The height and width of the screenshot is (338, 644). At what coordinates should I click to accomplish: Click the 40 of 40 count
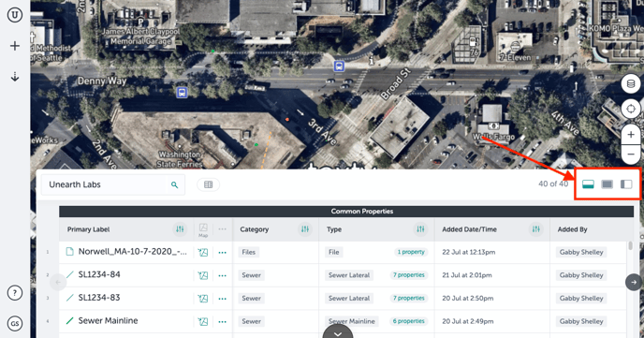point(553,184)
